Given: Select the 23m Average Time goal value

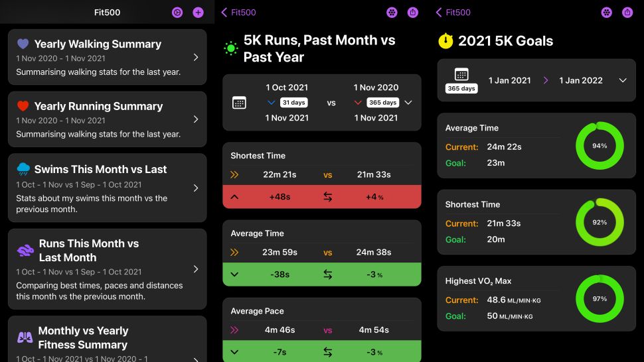Looking at the screenshot, I should coord(496,162).
